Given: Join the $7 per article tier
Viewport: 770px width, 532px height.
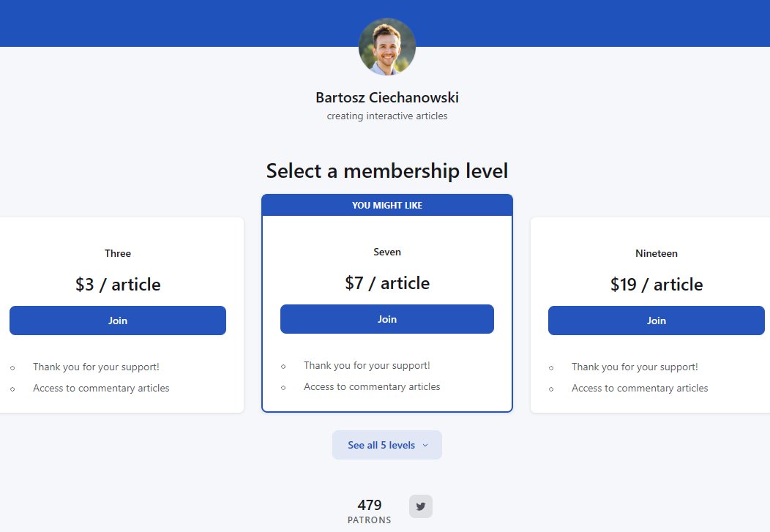Looking at the screenshot, I should pyautogui.click(x=387, y=319).
